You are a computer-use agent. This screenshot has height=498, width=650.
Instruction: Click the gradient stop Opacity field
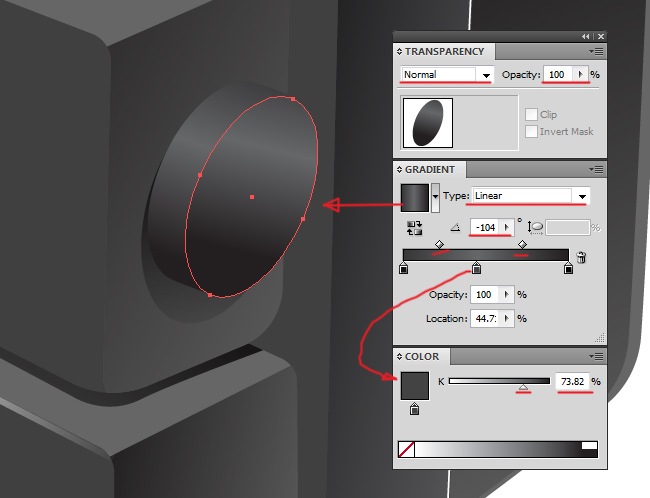486,295
